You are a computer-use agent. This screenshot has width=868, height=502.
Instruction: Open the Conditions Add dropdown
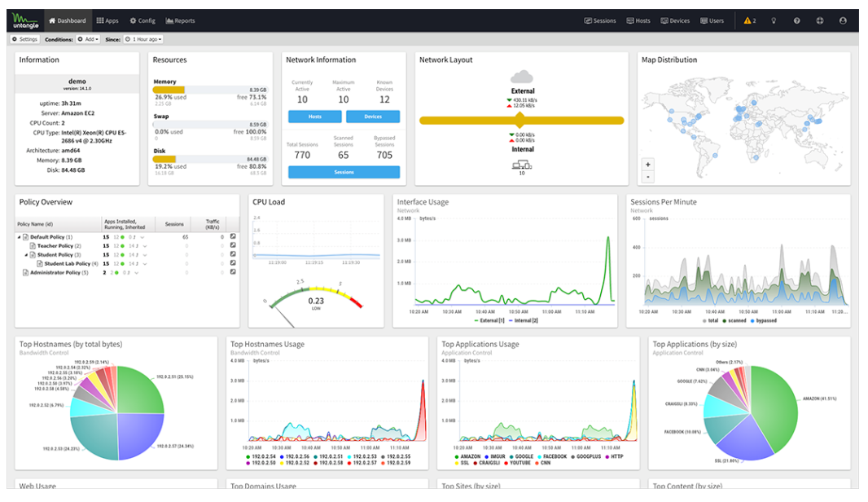(88, 39)
